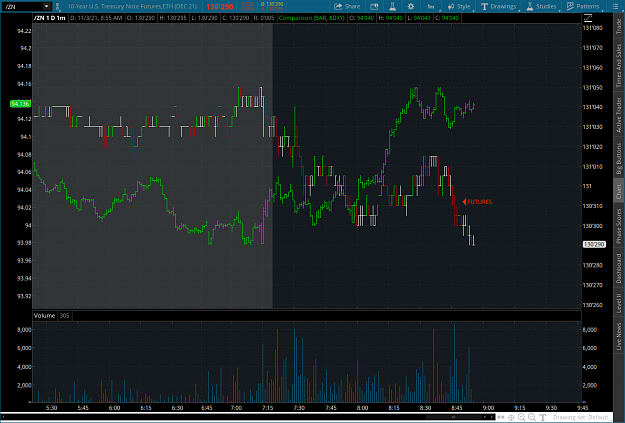Click the Share button
Image resolution: width=625 pixels, height=423 pixels.
pos(347,6)
